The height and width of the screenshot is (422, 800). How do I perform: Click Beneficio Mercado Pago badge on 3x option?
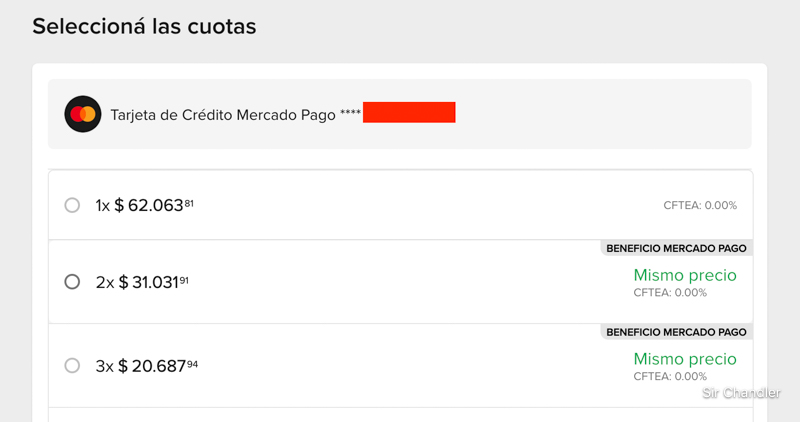click(x=676, y=331)
